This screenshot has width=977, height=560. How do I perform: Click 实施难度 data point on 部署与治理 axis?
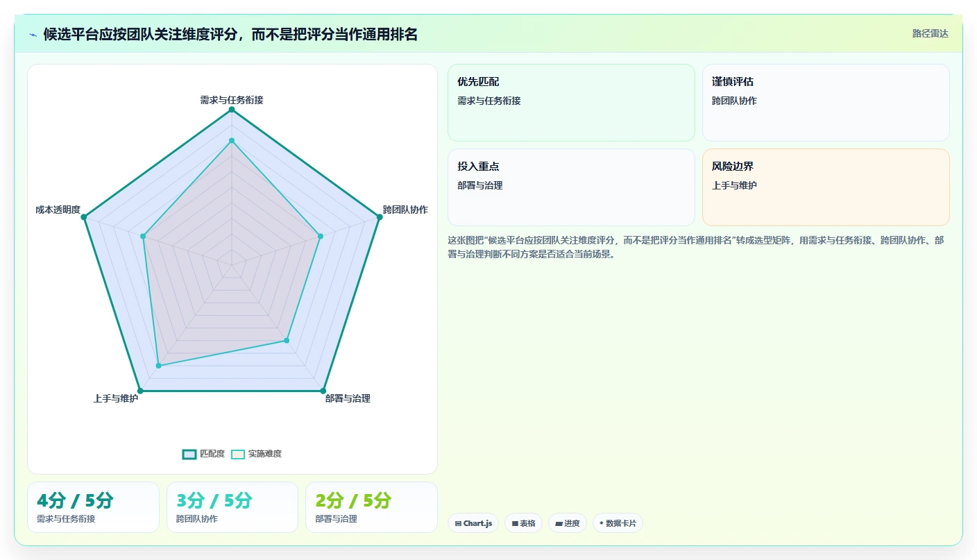click(x=286, y=341)
